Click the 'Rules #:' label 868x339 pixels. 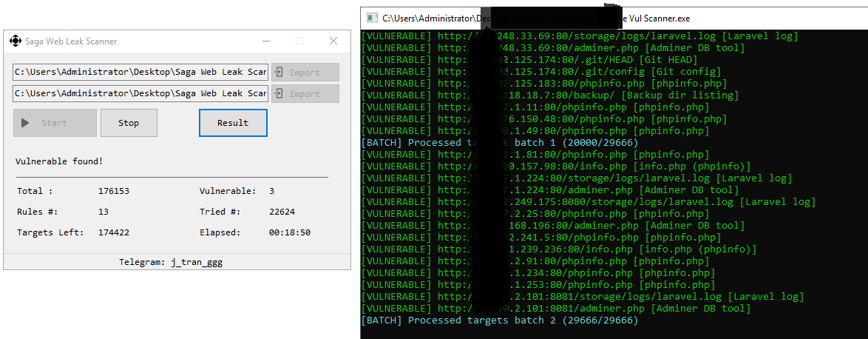pos(38,212)
